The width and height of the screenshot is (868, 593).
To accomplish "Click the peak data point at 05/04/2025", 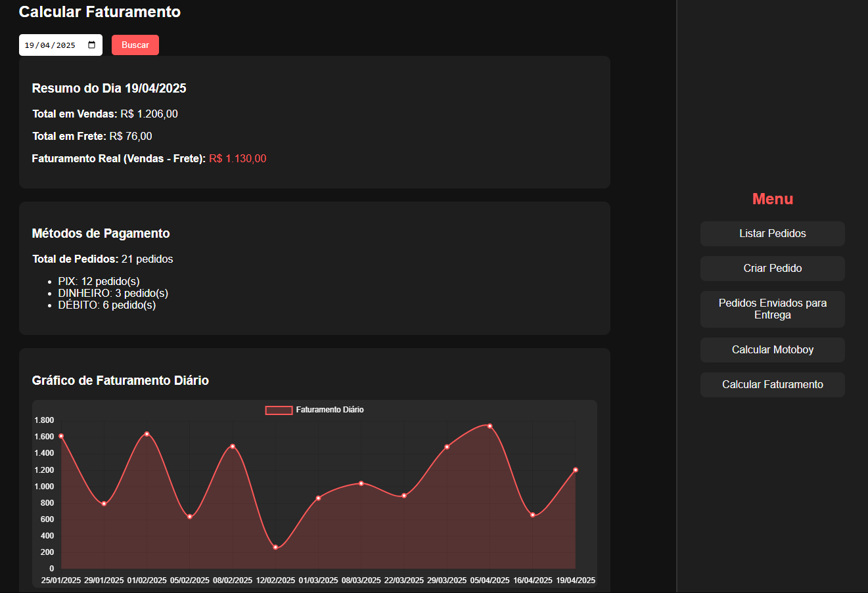I will click(x=490, y=426).
